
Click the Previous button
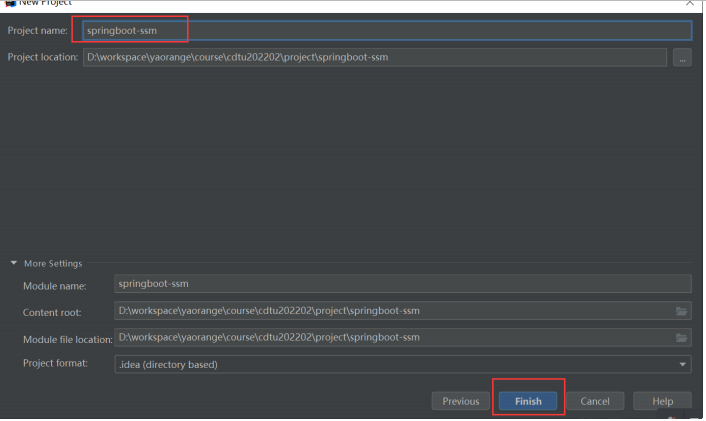click(x=461, y=401)
